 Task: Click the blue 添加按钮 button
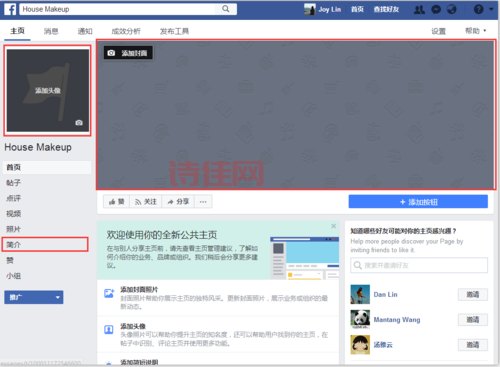click(x=418, y=202)
